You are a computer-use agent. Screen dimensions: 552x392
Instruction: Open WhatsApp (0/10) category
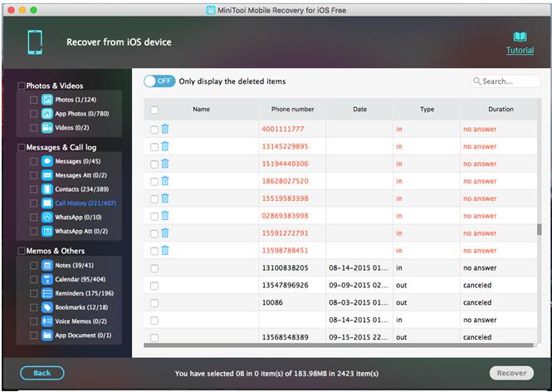click(x=78, y=217)
